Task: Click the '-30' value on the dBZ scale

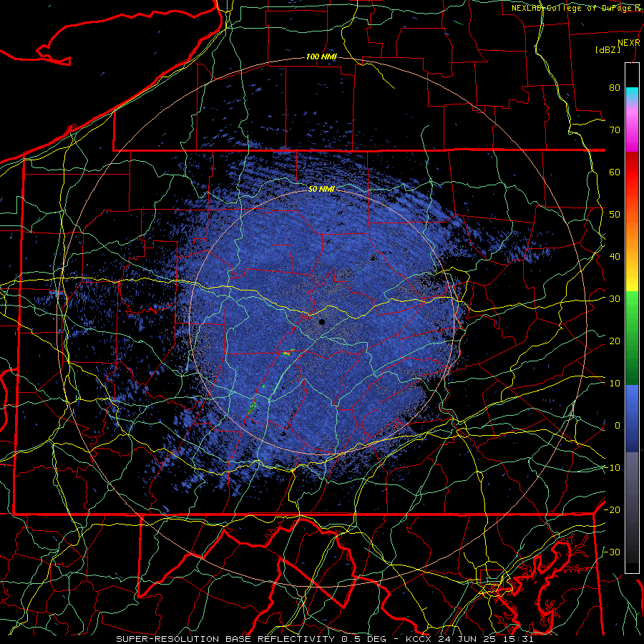Action: (x=612, y=552)
